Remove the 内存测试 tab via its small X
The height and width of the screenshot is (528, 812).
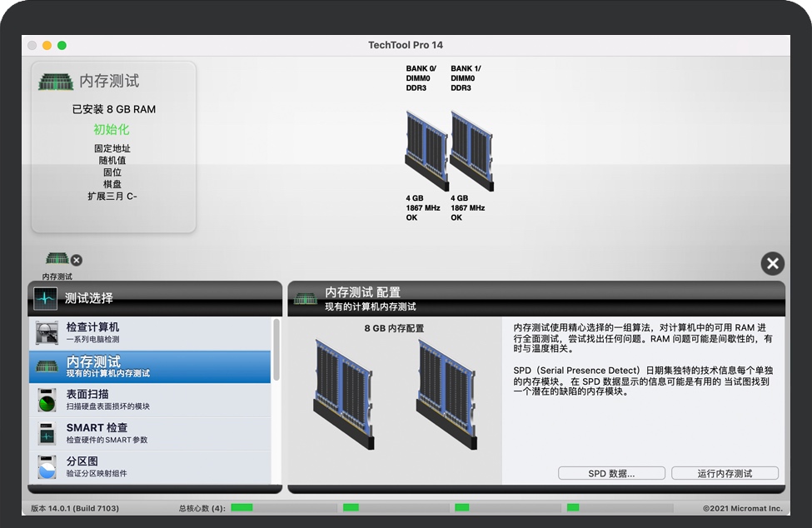pos(76,260)
